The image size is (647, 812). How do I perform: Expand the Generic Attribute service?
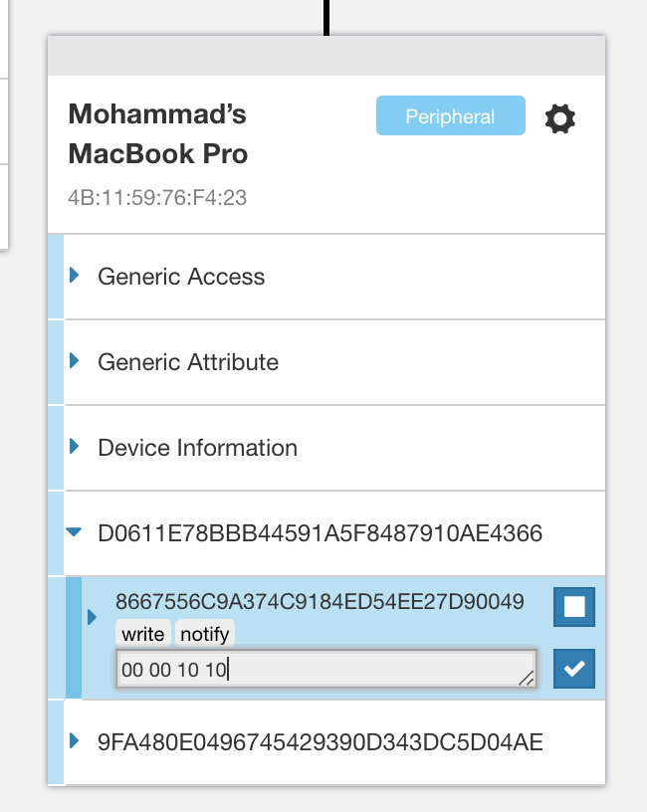point(74,362)
